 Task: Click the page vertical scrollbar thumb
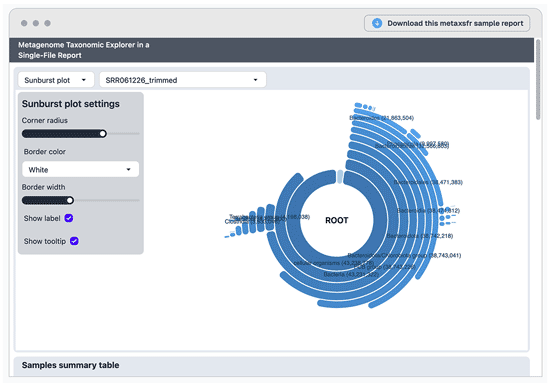pyautogui.click(x=538, y=79)
